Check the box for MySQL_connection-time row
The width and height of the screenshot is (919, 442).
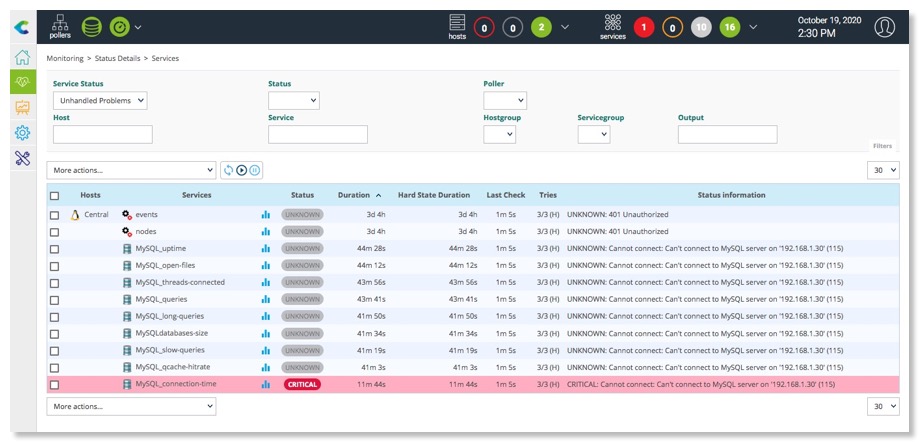[x=55, y=384]
